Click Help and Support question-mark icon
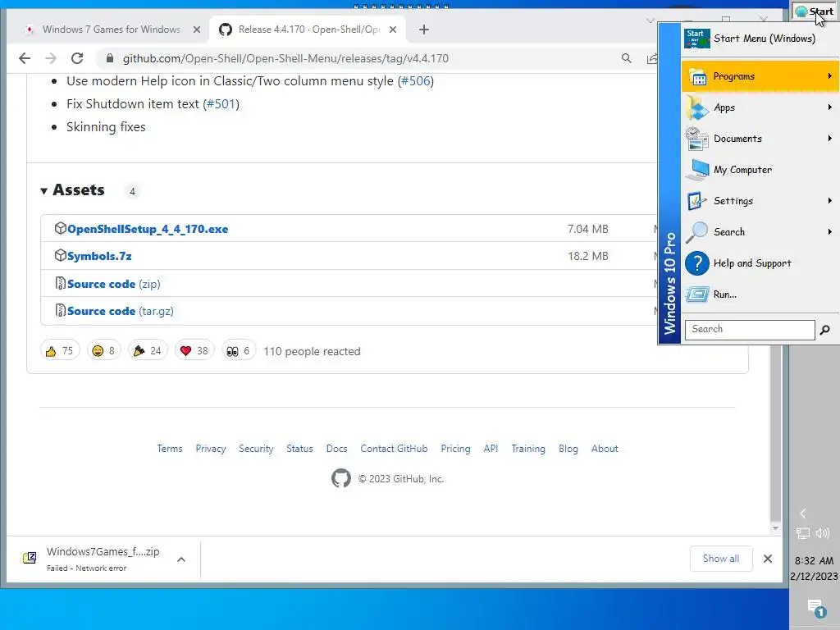The image size is (840, 630). pos(697,263)
